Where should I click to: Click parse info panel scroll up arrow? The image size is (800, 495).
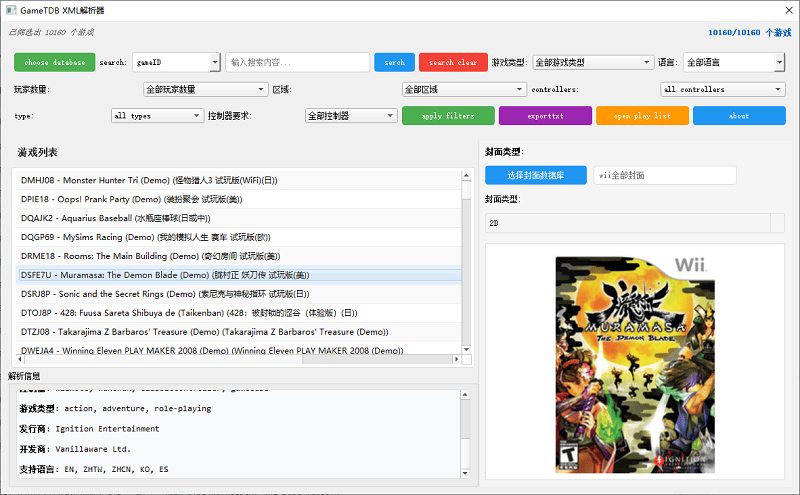(x=465, y=395)
